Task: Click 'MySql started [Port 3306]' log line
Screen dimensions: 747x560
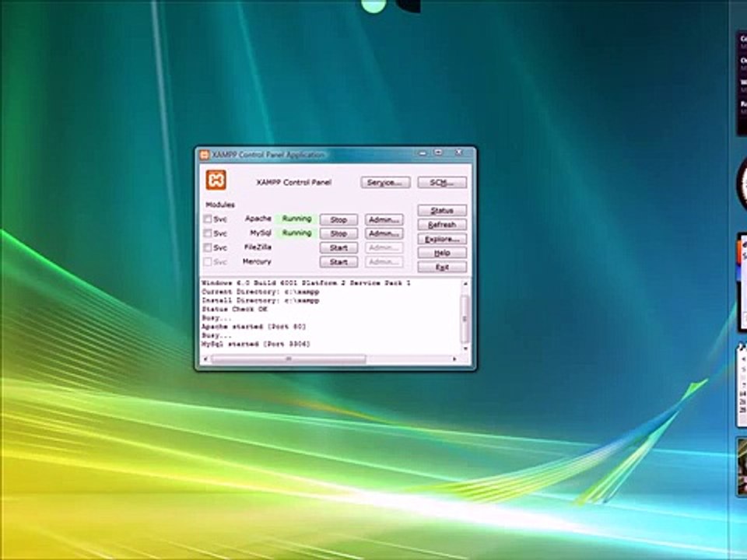Action: tap(256, 344)
